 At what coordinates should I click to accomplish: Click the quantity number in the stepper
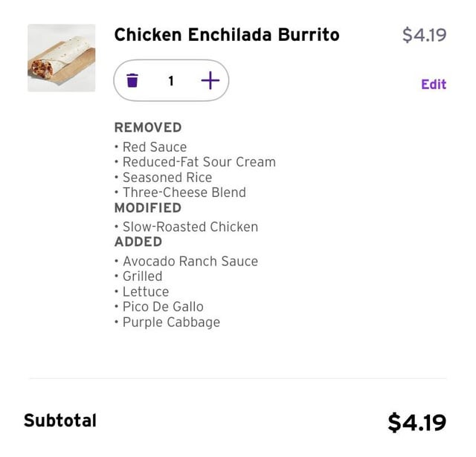click(x=171, y=80)
